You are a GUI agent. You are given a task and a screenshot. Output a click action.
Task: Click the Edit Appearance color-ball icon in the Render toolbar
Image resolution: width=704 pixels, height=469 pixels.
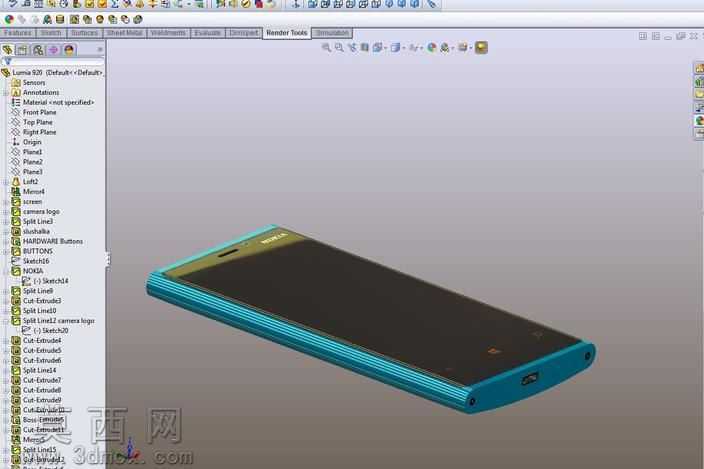[9, 19]
